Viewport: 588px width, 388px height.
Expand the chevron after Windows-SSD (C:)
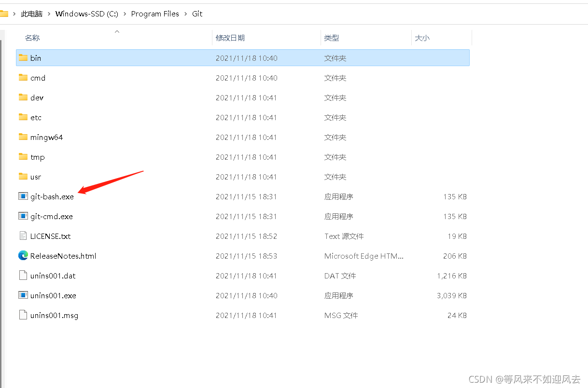pos(124,14)
